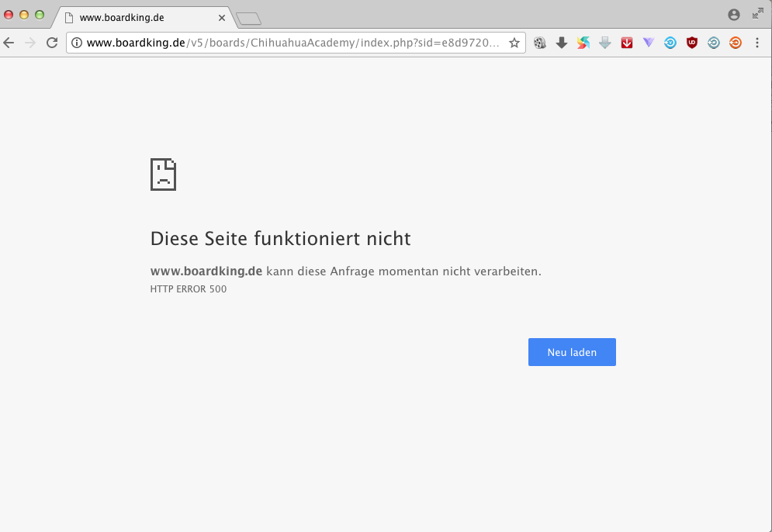Click the orange circular arrow extension
Image resolution: width=772 pixels, height=532 pixels.
[735, 43]
